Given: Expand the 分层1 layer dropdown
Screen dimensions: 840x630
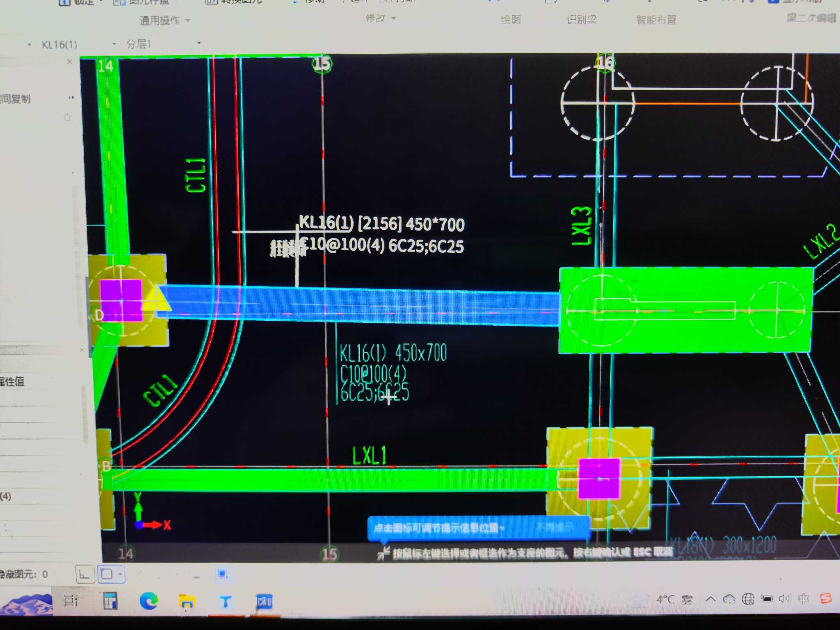Looking at the screenshot, I should (199, 43).
